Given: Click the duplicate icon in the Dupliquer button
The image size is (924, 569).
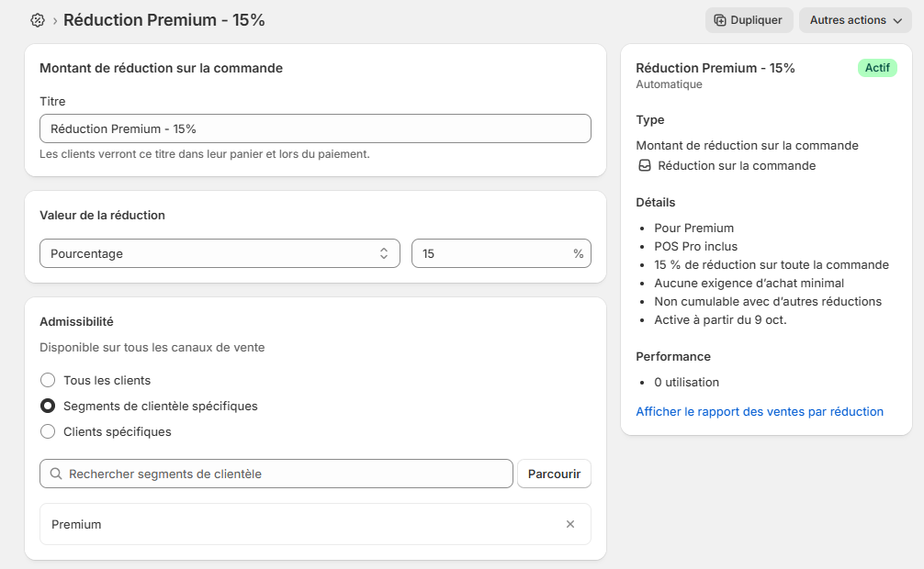Looking at the screenshot, I should 720,20.
